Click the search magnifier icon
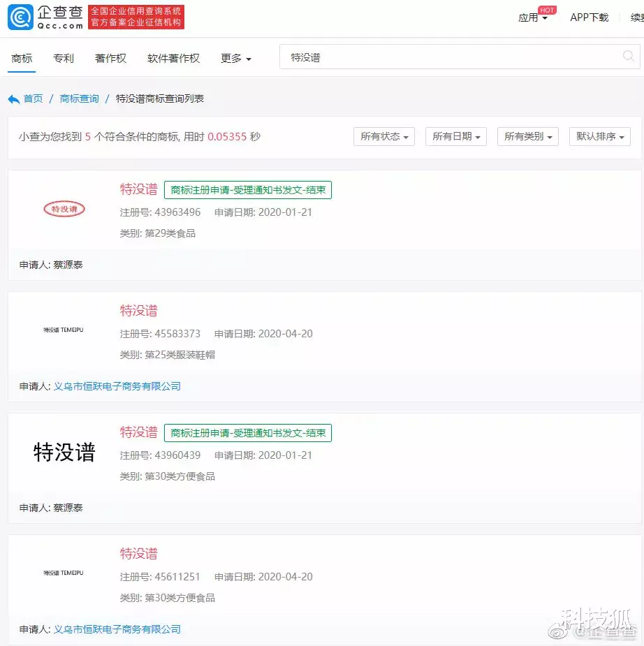Viewport: 644px width, 646px height. click(627, 56)
